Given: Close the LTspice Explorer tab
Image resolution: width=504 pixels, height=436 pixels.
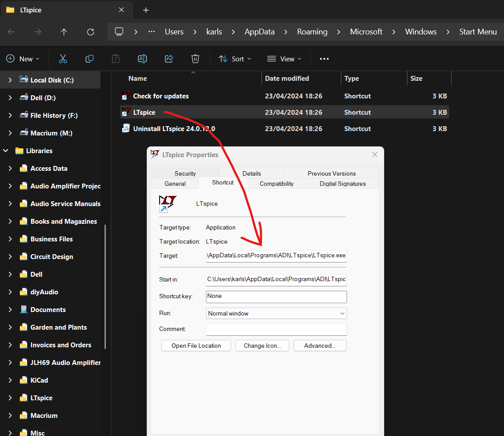Looking at the screenshot, I should click(x=121, y=10).
